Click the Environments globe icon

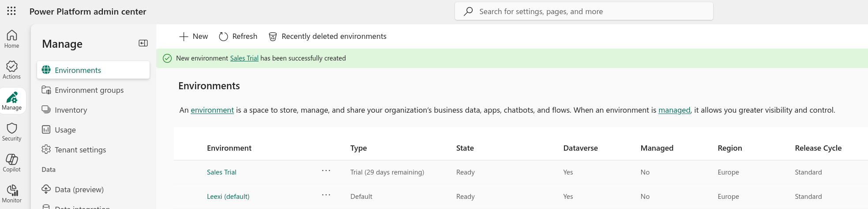pos(46,70)
